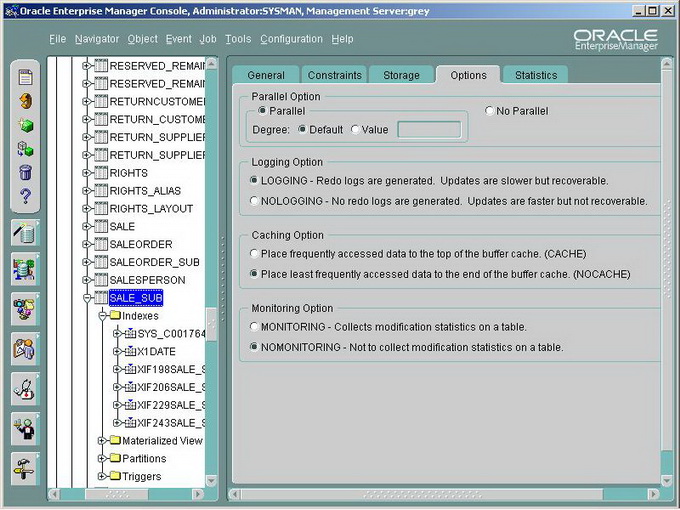Open the drawer icon with colorful gears and note

25,309
